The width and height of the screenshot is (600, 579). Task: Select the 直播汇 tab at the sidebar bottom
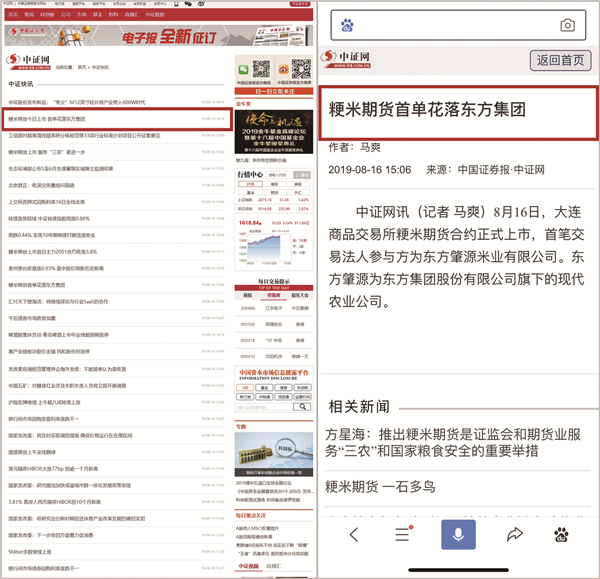pos(274,566)
